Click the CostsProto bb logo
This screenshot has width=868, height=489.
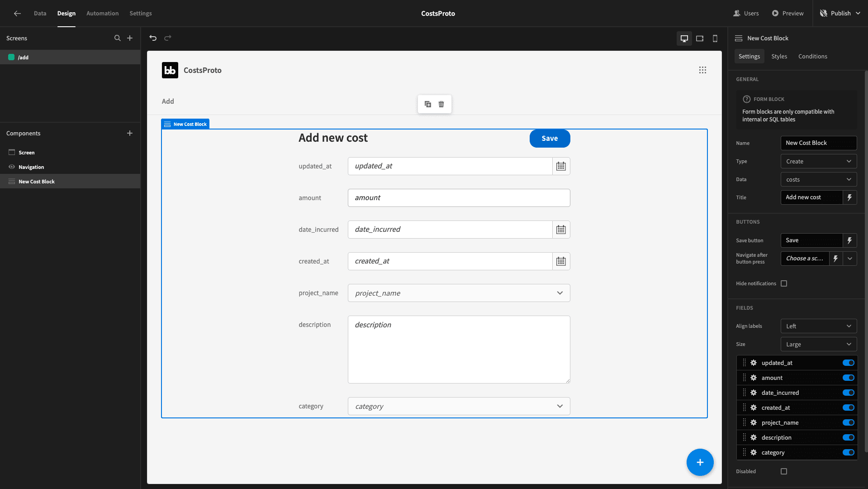[x=170, y=70]
